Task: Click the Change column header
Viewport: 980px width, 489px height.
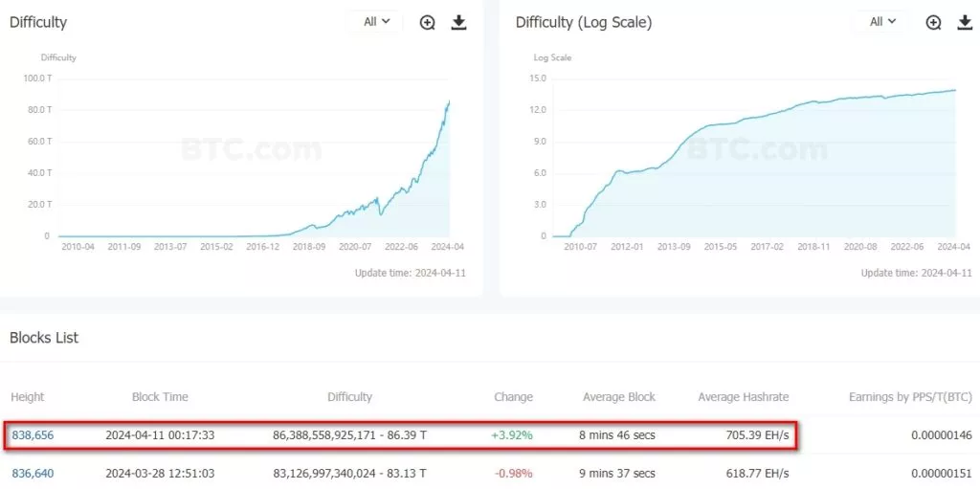Action: [x=513, y=396]
